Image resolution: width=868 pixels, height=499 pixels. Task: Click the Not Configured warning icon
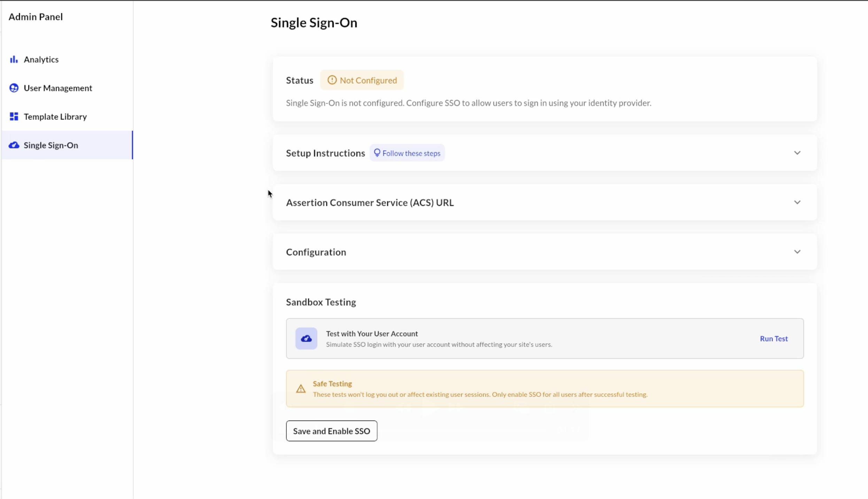pos(332,80)
